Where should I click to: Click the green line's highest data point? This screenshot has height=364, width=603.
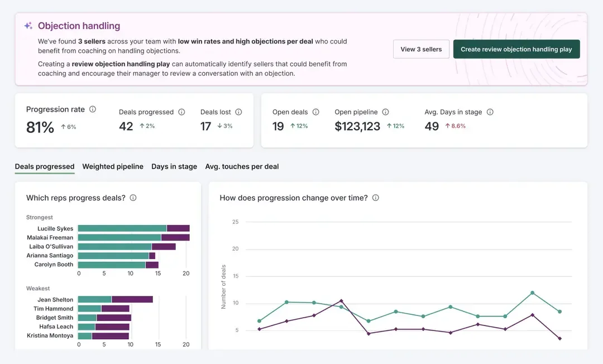coord(533,293)
